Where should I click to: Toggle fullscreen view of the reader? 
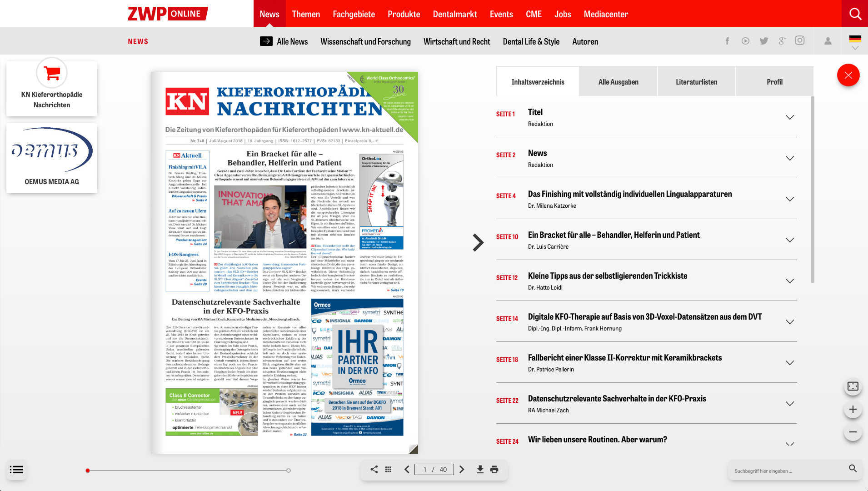[853, 386]
